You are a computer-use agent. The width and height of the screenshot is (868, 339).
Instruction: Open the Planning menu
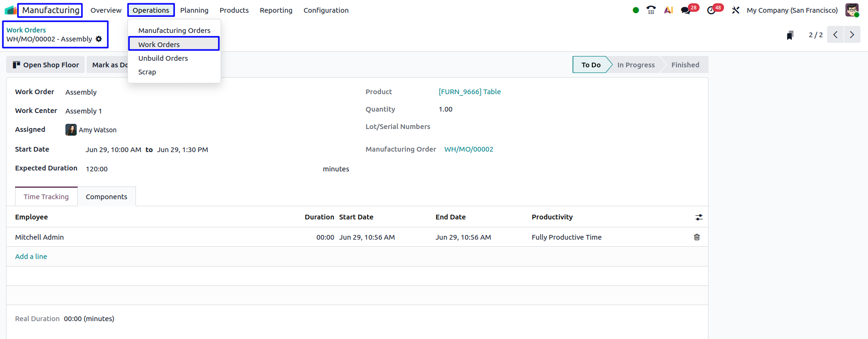194,10
